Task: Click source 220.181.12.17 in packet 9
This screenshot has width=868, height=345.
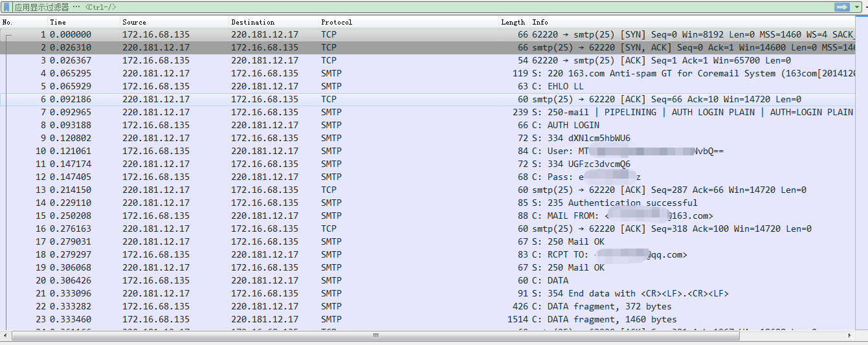Action: 156,138
